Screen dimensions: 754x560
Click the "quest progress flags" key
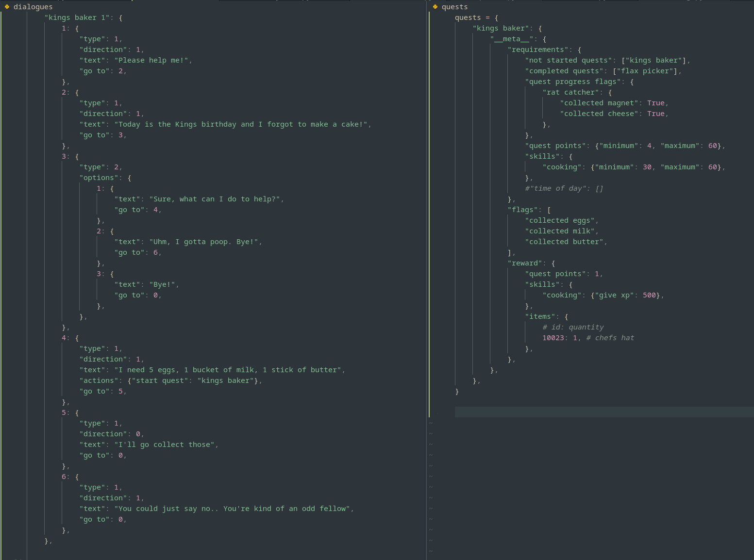click(x=573, y=82)
